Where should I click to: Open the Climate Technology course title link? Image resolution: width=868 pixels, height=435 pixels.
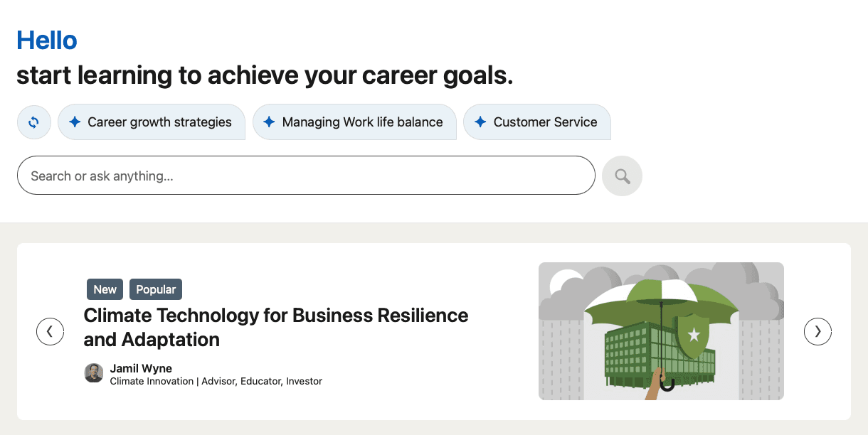[x=276, y=327]
